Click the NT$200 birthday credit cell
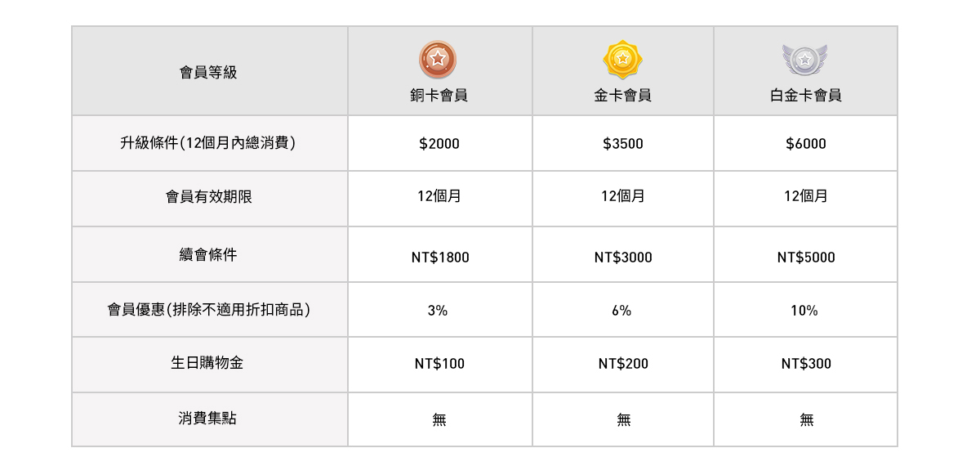Image resolution: width=980 pixels, height=466 pixels. pyautogui.click(x=623, y=364)
